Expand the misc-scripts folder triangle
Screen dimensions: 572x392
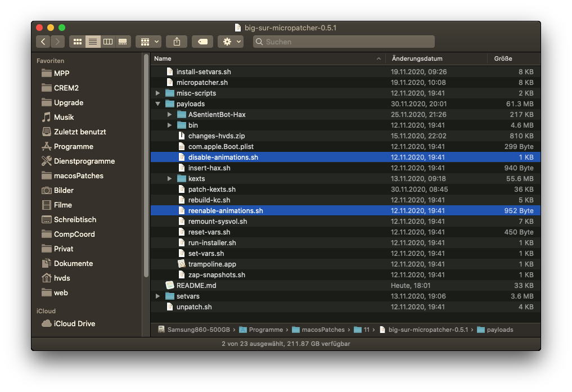[x=158, y=93]
